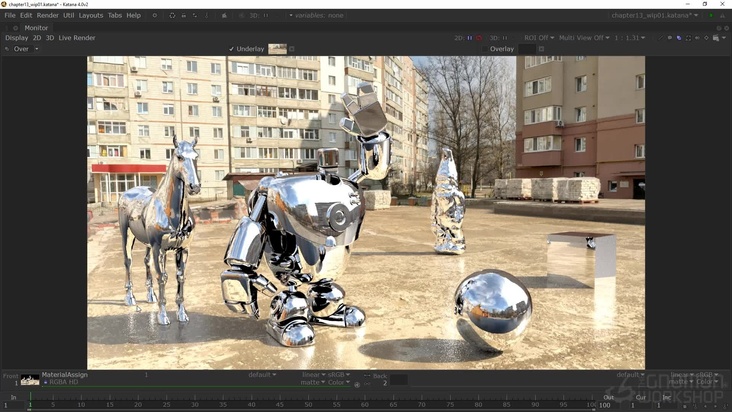Jump to frame 25 on the timeline
This screenshot has width=732, height=412.
pyautogui.click(x=166, y=405)
